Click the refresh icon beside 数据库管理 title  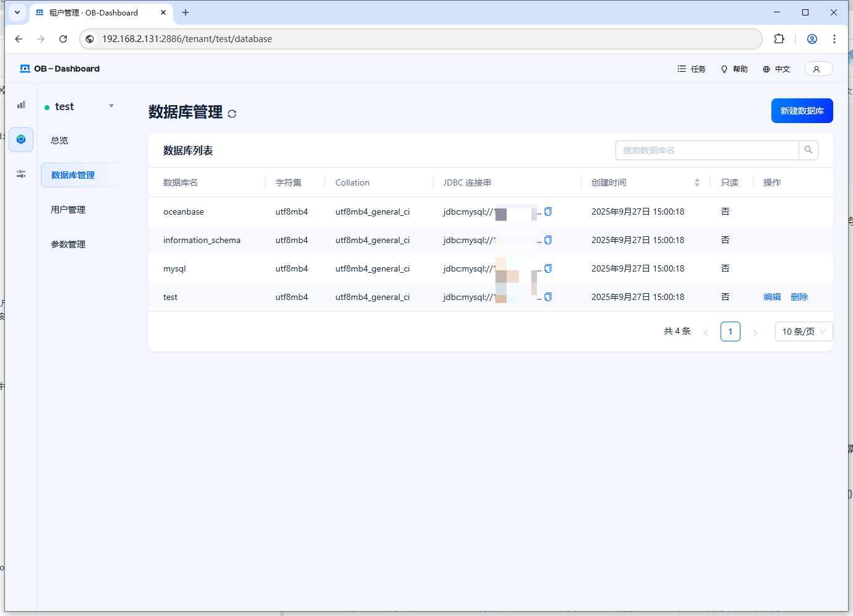[x=232, y=114]
